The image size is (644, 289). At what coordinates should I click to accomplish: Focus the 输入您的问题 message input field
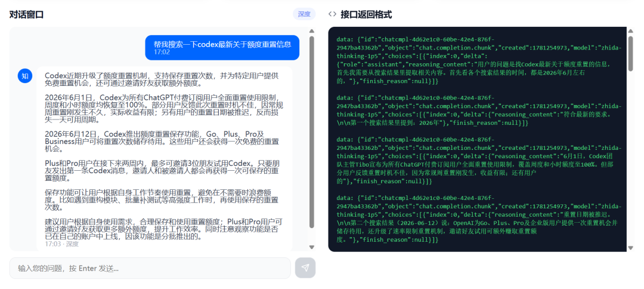(150, 268)
